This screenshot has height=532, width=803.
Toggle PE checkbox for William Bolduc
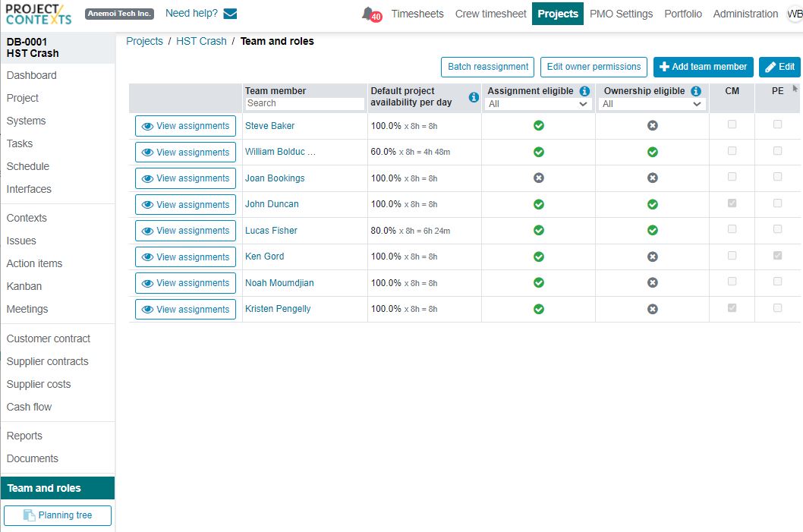coord(777,150)
